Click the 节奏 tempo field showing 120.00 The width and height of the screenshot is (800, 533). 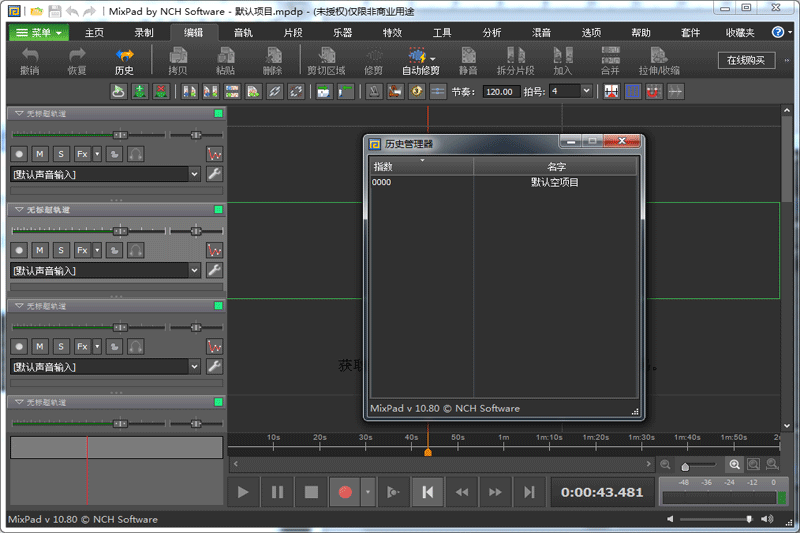coord(501,92)
